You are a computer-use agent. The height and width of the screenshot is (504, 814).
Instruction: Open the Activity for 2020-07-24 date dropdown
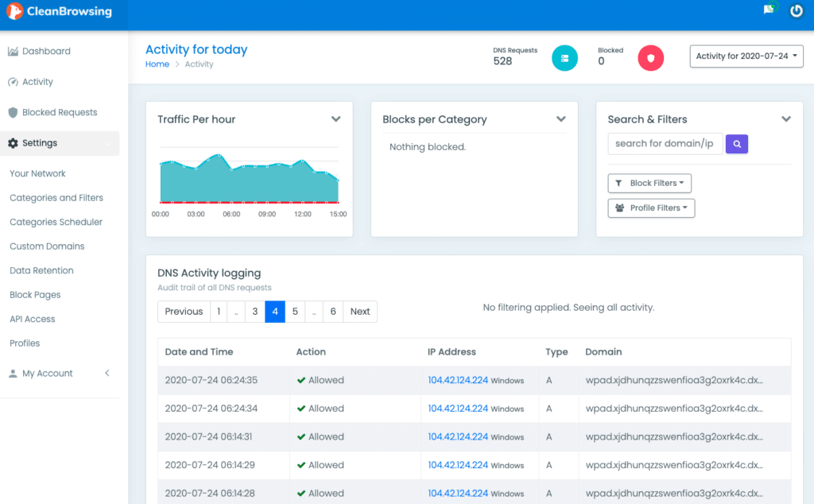pos(746,56)
